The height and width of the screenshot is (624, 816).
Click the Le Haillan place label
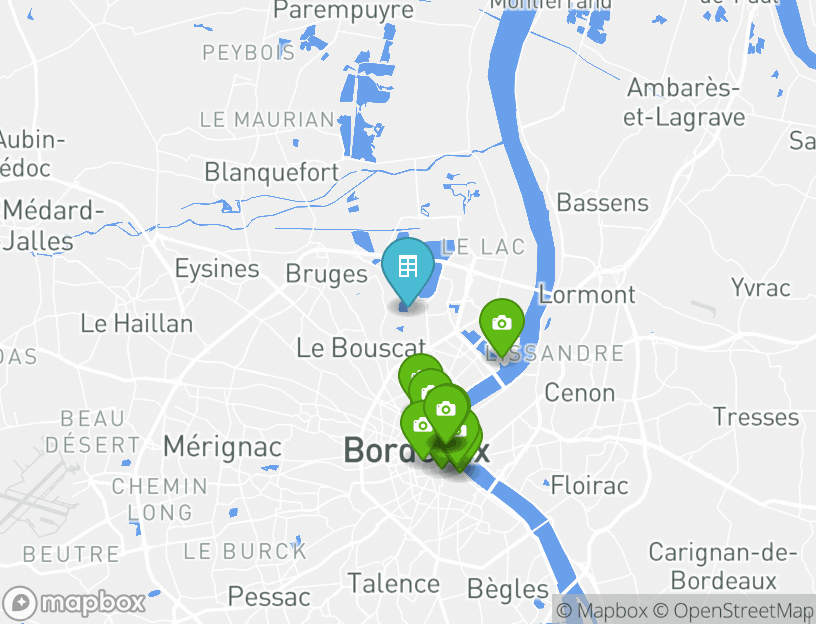click(x=137, y=324)
